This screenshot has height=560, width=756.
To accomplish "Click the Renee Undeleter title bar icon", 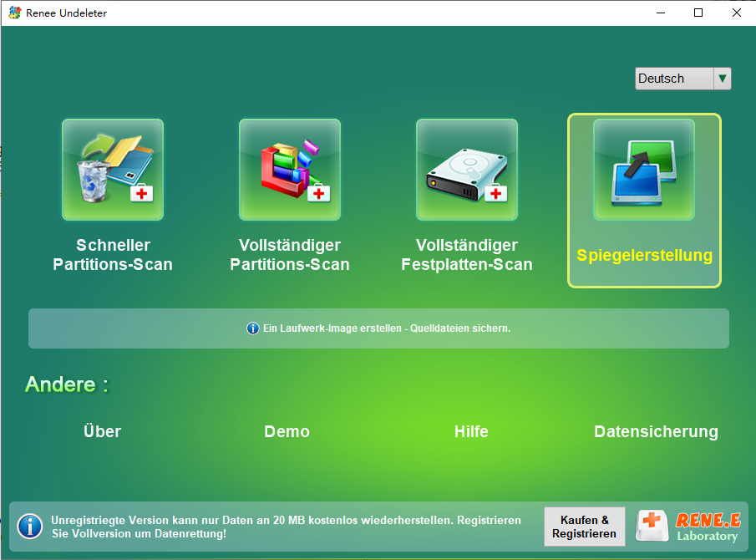I will (x=15, y=13).
